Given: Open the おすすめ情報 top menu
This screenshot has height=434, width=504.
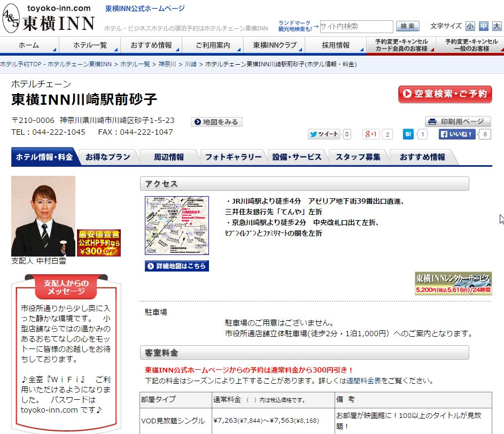Looking at the screenshot, I should tap(151, 45).
